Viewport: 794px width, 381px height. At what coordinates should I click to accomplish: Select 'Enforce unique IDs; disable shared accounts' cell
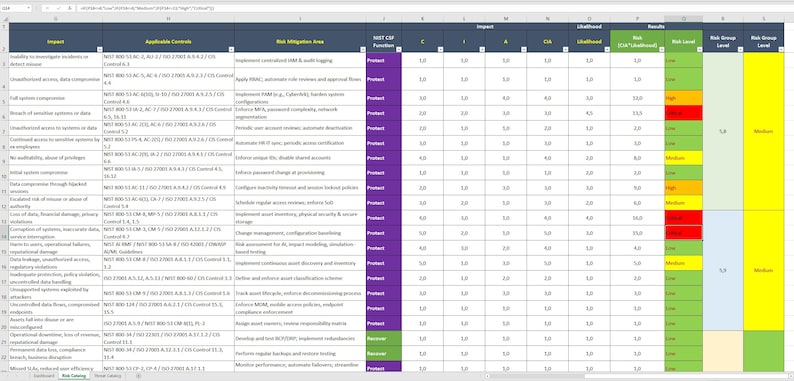pyautogui.click(x=300, y=158)
